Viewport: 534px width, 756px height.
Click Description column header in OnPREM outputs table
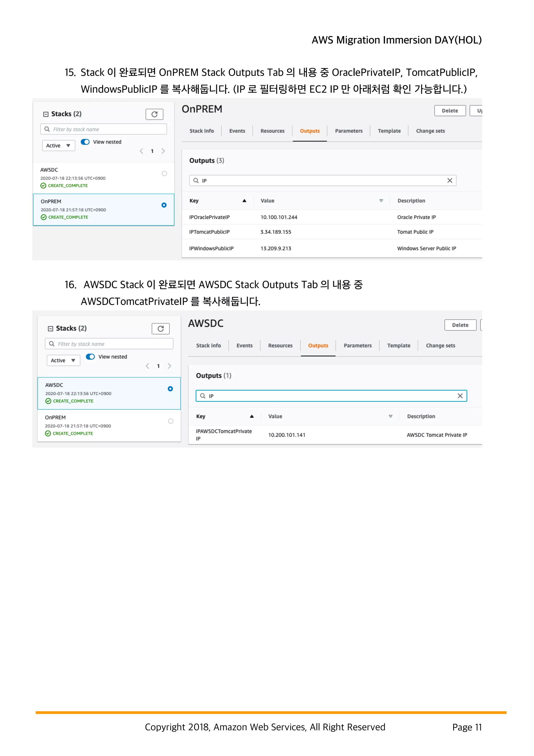(411, 201)
